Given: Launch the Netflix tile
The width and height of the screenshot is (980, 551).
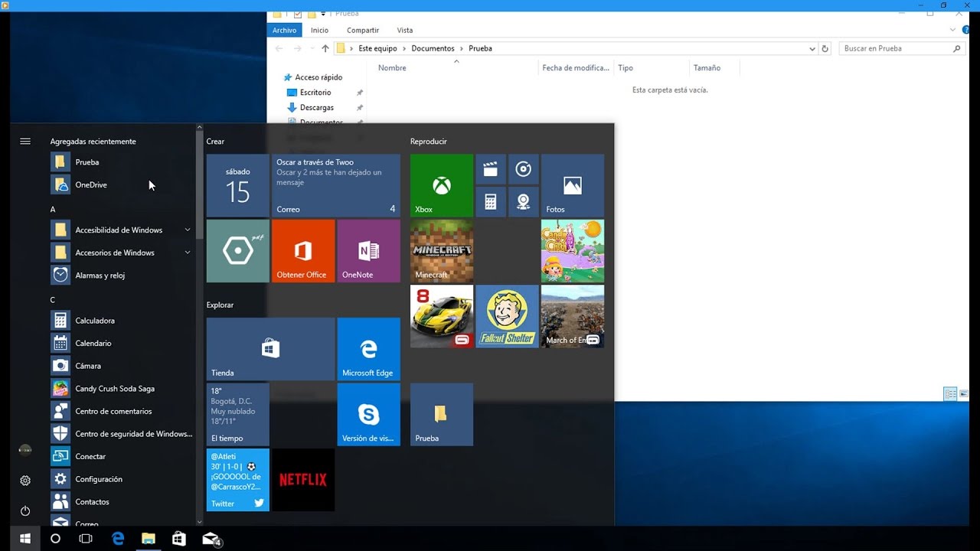Looking at the screenshot, I should pyautogui.click(x=303, y=480).
